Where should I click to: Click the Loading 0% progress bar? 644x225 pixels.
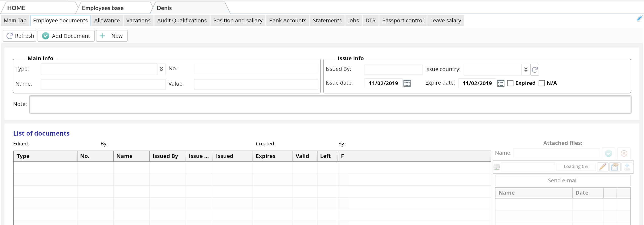point(576,166)
